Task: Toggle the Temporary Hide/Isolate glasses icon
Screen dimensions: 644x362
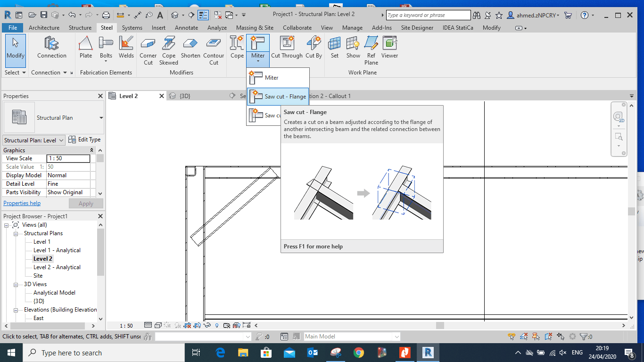Action: pyautogui.click(x=206, y=325)
